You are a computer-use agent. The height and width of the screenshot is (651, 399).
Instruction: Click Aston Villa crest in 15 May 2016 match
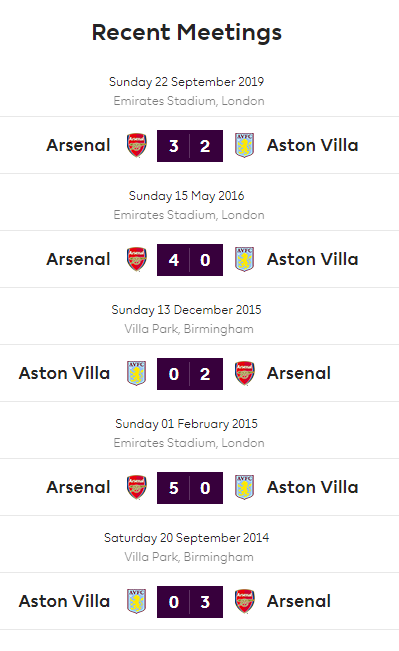click(244, 259)
